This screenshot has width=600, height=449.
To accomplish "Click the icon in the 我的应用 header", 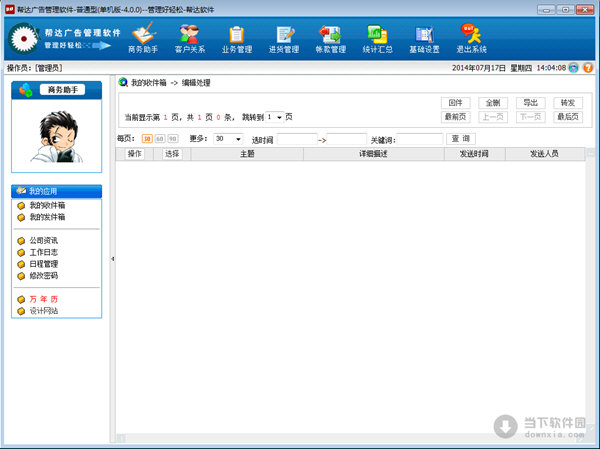I will click(x=21, y=191).
